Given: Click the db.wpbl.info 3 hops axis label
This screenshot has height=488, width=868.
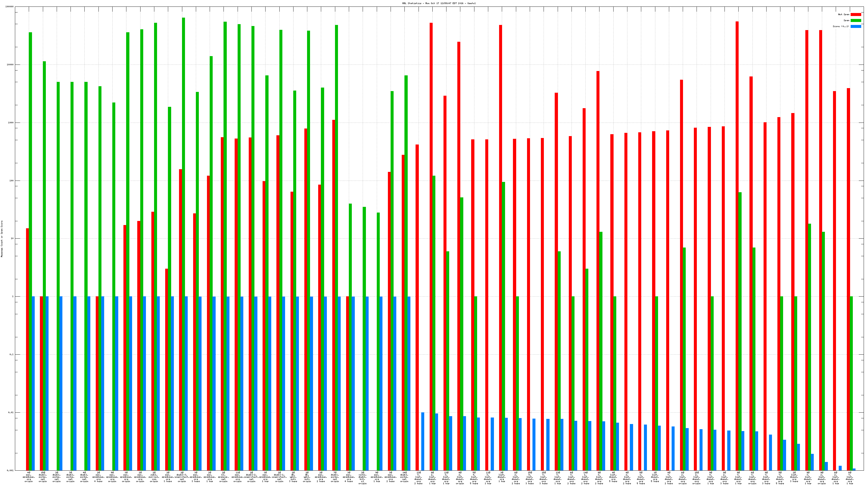Looking at the screenshot, I should coord(293,477).
